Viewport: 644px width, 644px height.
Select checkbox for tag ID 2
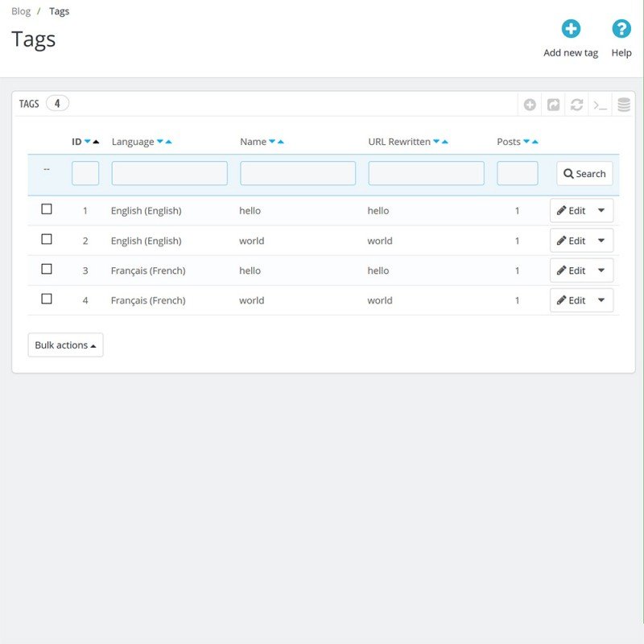(x=47, y=239)
